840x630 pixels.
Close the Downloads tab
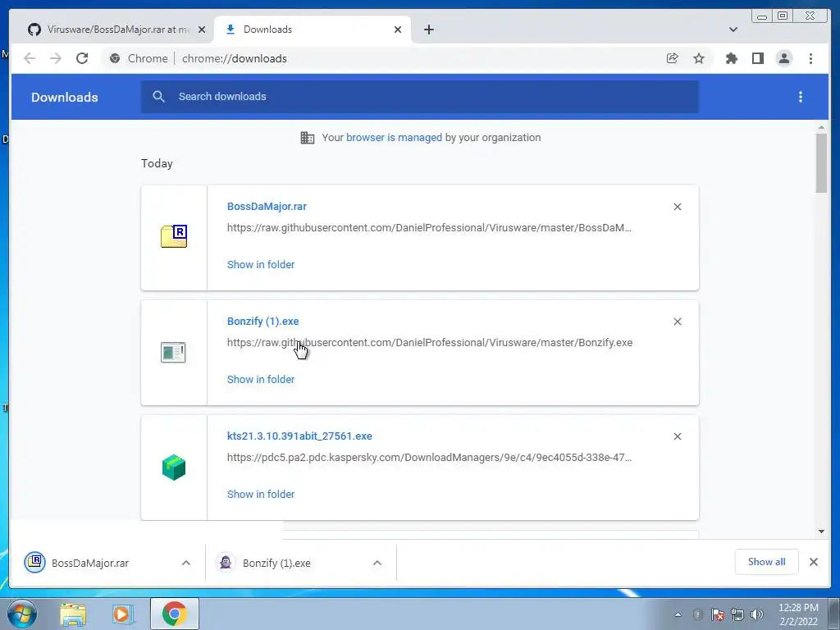[398, 30]
